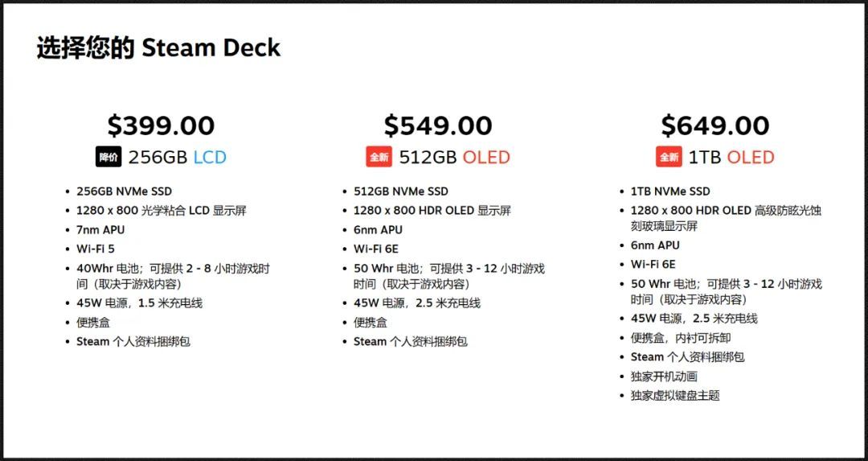Screen dimensions: 868x461
Task: Click the 512GB NVMe SSD spec line
Action: 401,191
